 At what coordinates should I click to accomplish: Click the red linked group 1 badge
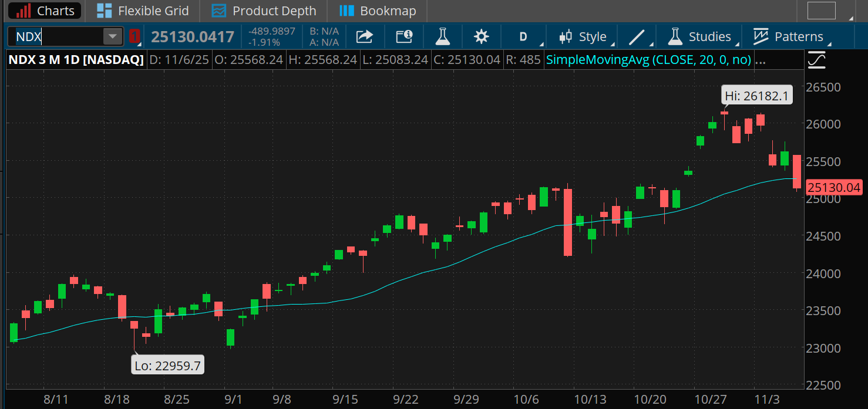click(134, 36)
